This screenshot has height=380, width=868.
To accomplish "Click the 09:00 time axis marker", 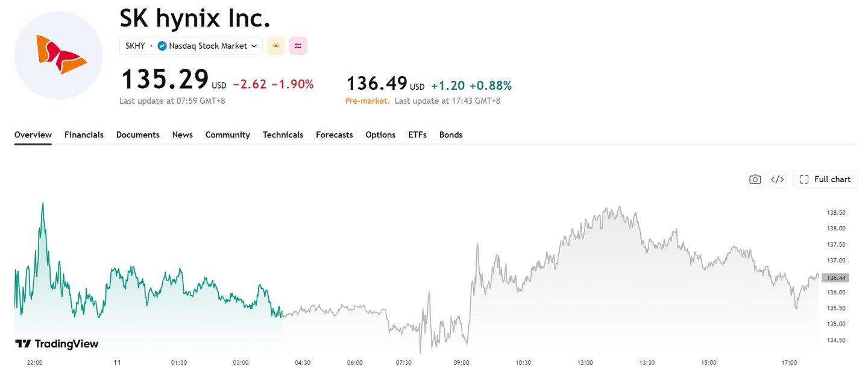I will click(x=461, y=363).
